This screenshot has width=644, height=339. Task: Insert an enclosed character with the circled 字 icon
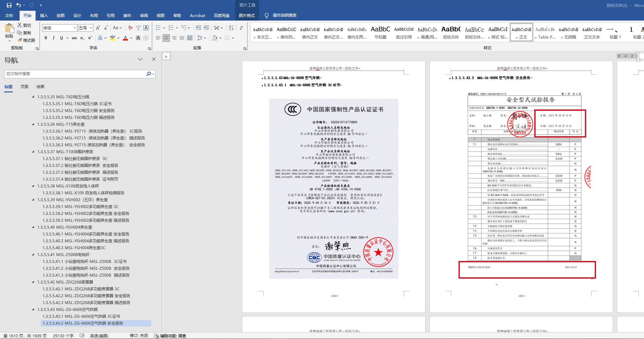[x=146, y=38]
